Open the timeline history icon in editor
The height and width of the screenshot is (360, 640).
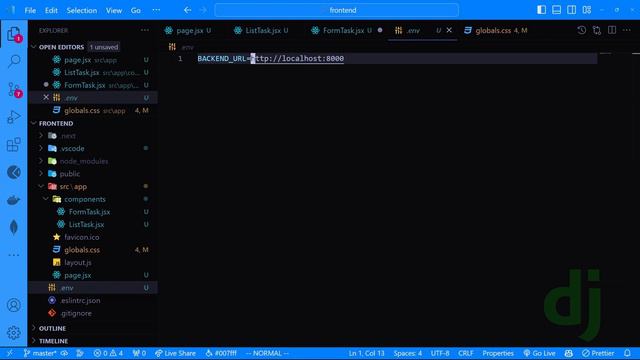(x=582, y=30)
